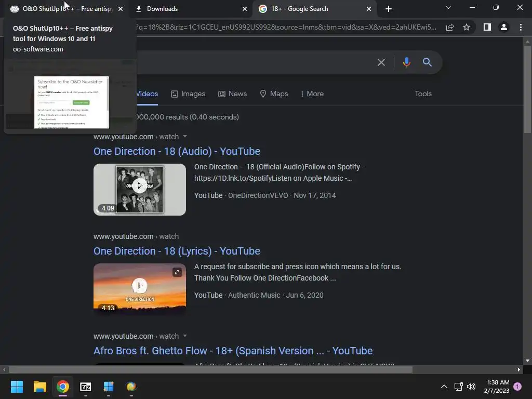Expand the More search filters menu
Viewport: 532px width, 399px height.
pos(312,94)
